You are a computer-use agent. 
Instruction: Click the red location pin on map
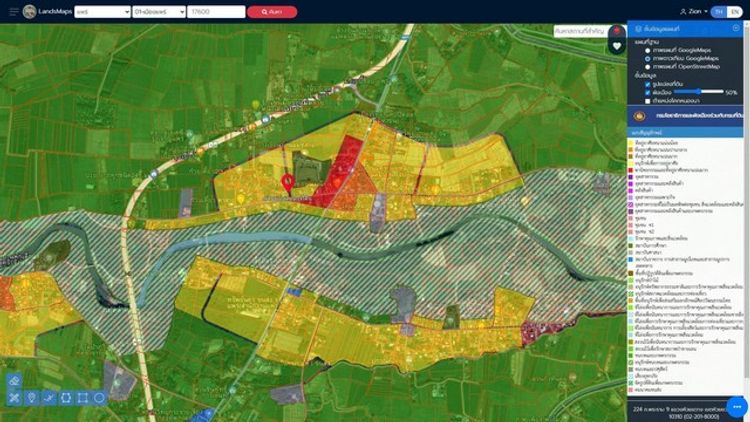pyautogui.click(x=288, y=183)
